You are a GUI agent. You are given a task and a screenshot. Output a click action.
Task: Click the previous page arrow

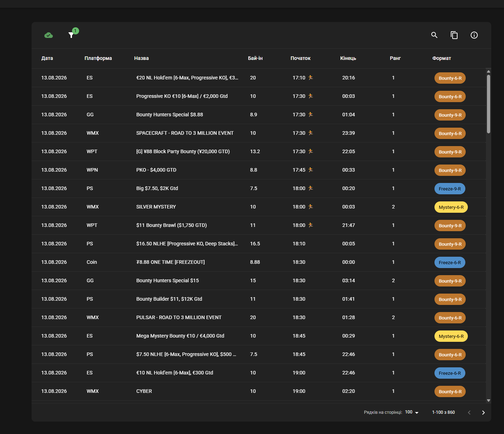[469, 412]
